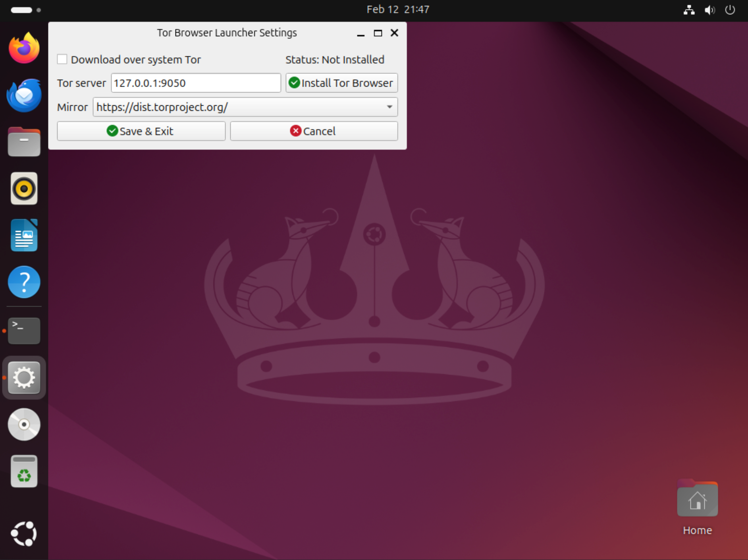The width and height of the screenshot is (748, 560).
Task: Enable Download over system Tor
Action: [62, 59]
